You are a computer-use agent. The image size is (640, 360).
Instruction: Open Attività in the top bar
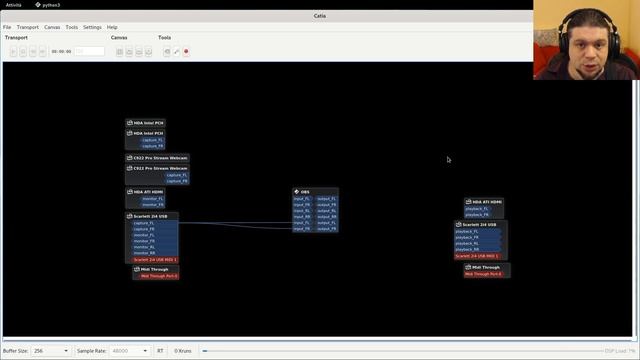point(13,5)
